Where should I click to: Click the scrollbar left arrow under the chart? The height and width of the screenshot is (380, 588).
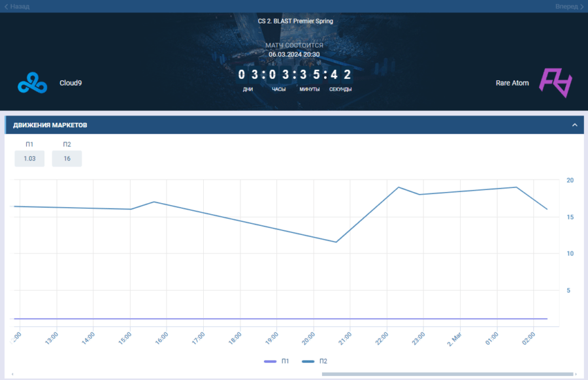pos(12,374)
